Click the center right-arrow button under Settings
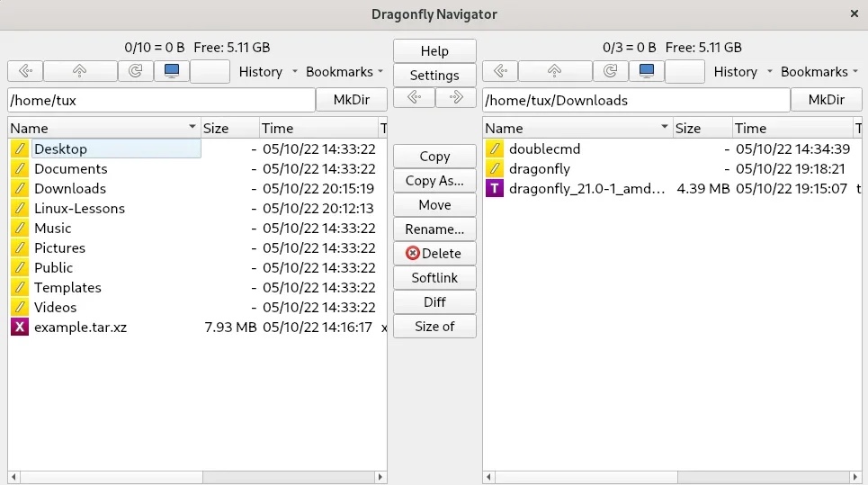 click(456, 98)
